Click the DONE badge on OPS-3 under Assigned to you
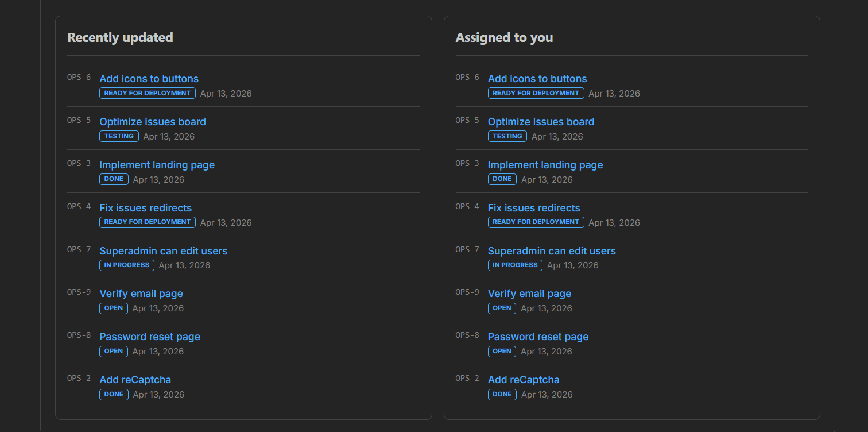The image size is (868, 432). 502,179
